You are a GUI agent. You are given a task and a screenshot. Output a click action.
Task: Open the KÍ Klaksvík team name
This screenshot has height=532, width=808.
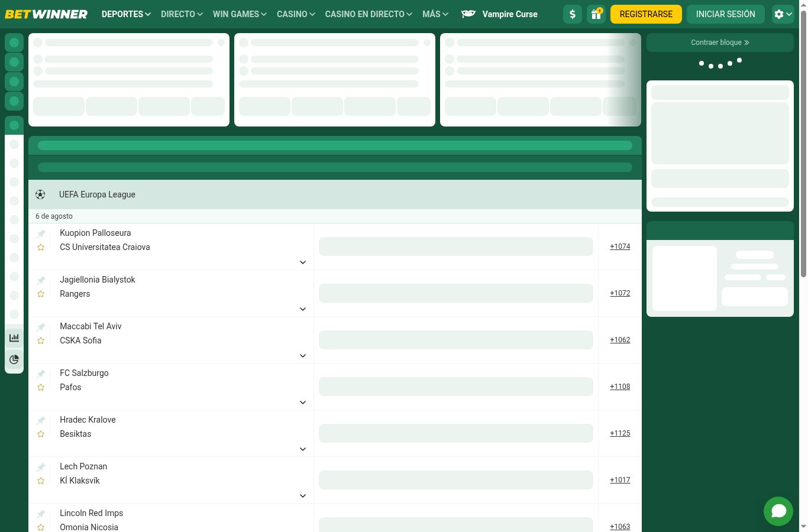[x=80, y=481]
